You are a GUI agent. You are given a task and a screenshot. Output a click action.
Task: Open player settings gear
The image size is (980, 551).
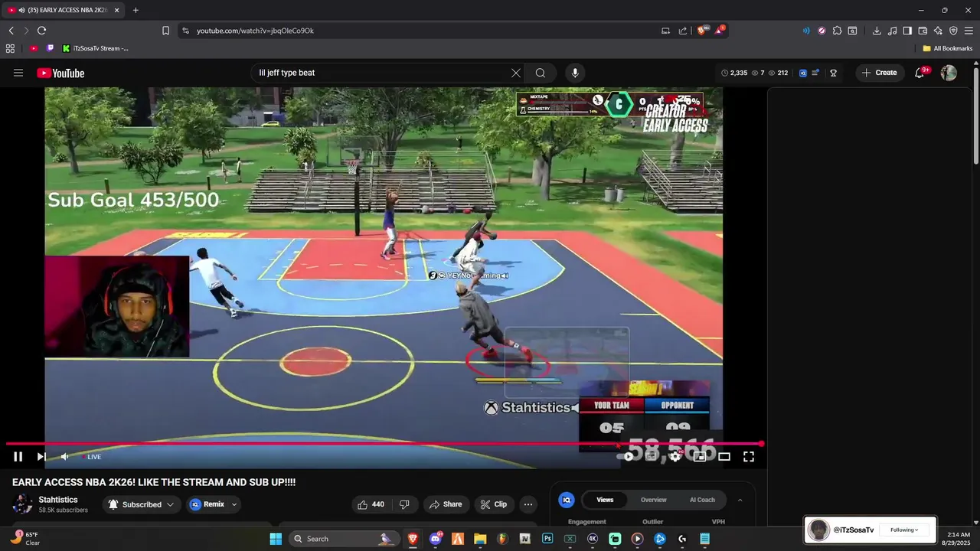tap(675, 457)
